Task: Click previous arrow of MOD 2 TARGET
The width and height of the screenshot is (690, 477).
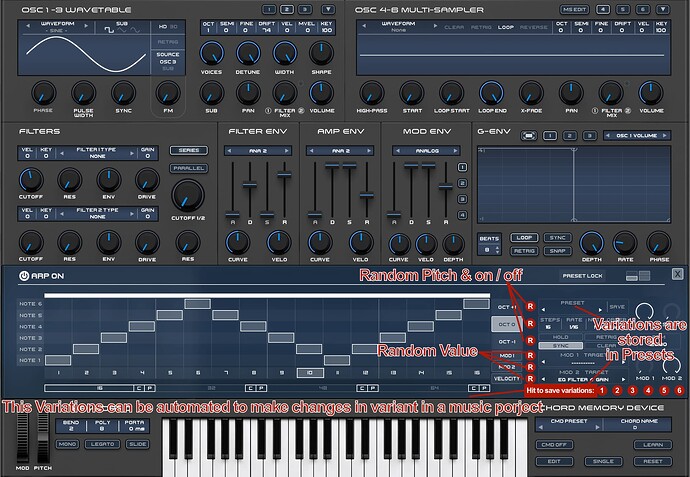Action: [543, 379]
